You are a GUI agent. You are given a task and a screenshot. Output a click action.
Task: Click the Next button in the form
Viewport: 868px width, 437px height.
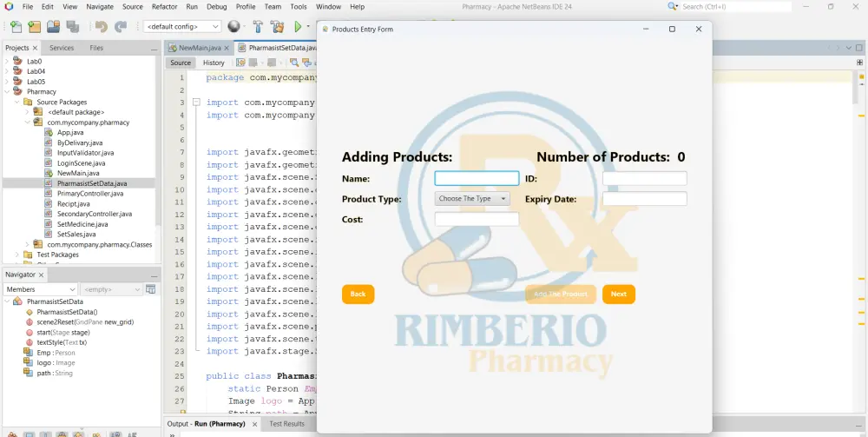tap(619, 295)
